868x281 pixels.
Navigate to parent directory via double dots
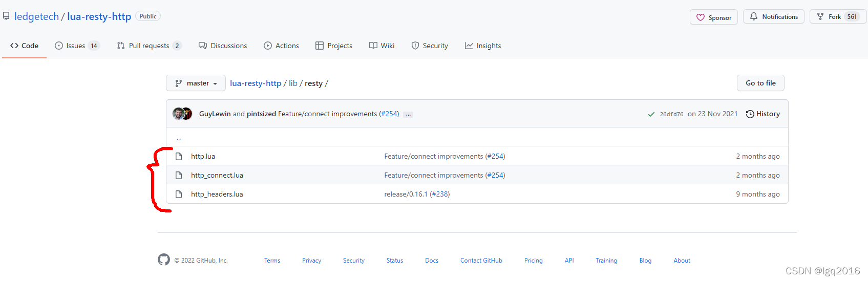coord(179,138)
